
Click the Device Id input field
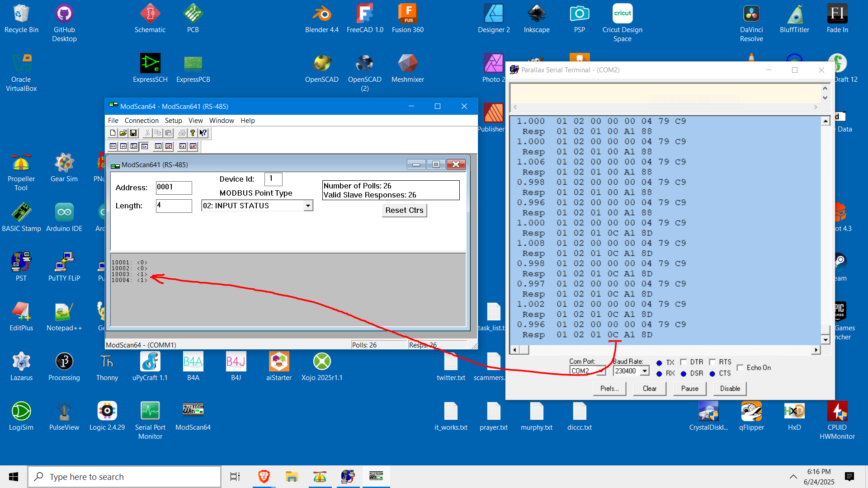[x=273, y=179]
